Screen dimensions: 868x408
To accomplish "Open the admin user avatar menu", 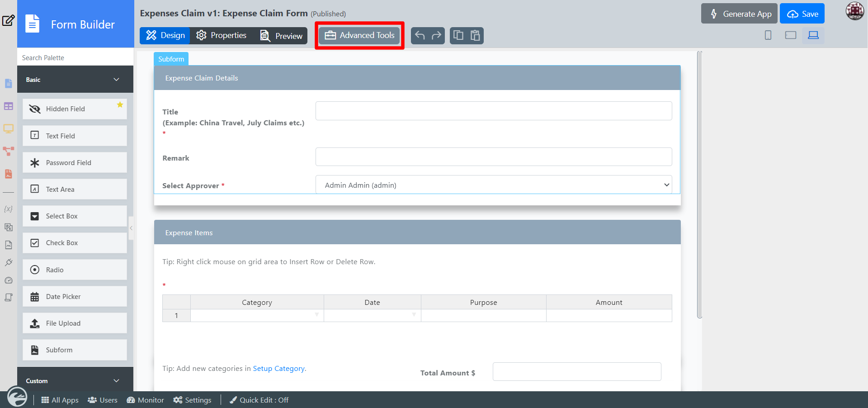I will click(855, 11).
